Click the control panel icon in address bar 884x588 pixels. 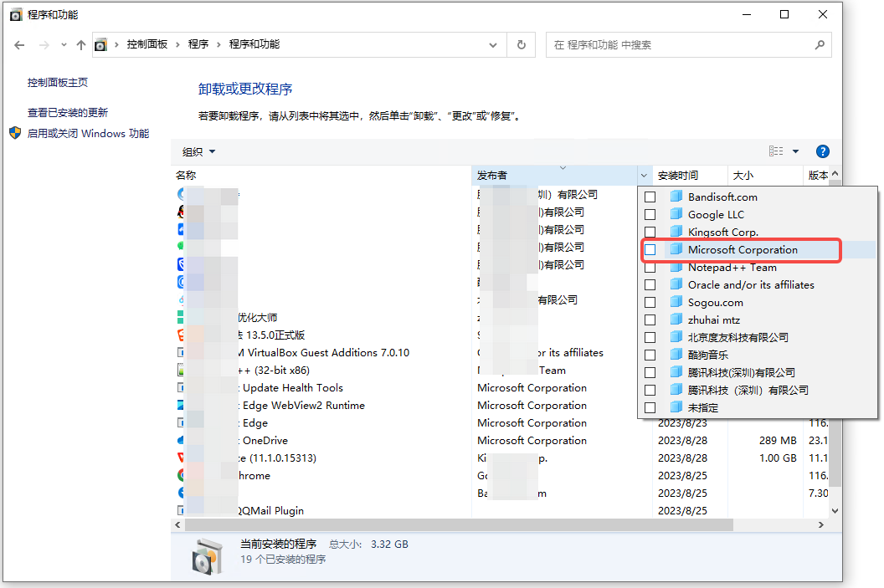pyautogui.click(x=101, y=44)
